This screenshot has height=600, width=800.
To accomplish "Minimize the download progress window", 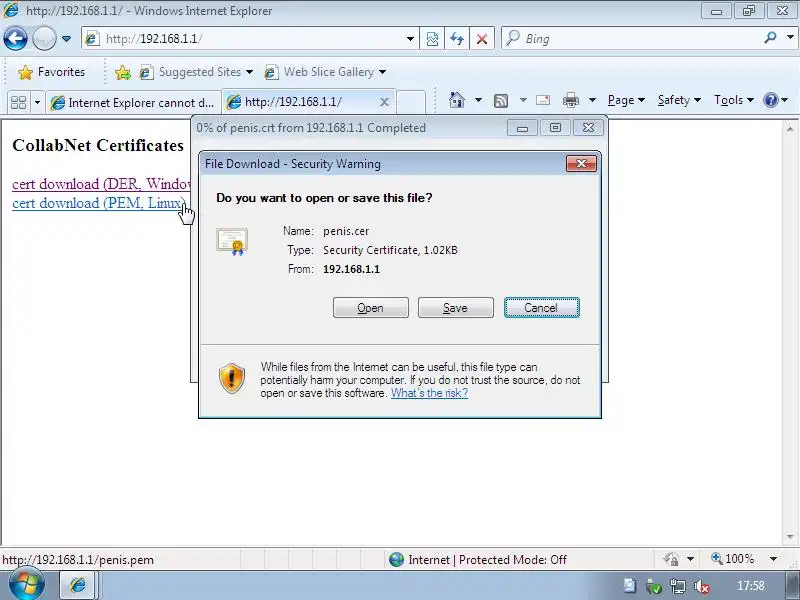I will pyautogui.click(x=522, y=128).
